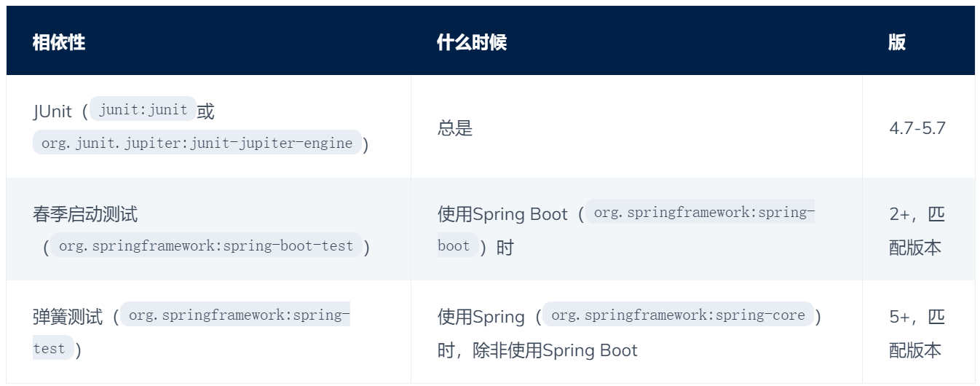Viewport: 980px width, 386px height.
Task: Click the 相依性 column header
Action: click(59, 42)
